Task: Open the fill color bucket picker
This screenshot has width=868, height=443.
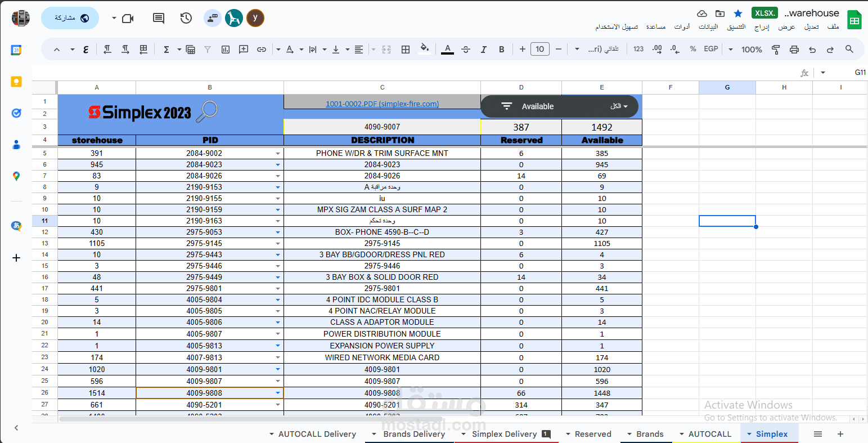Action: 425,49
